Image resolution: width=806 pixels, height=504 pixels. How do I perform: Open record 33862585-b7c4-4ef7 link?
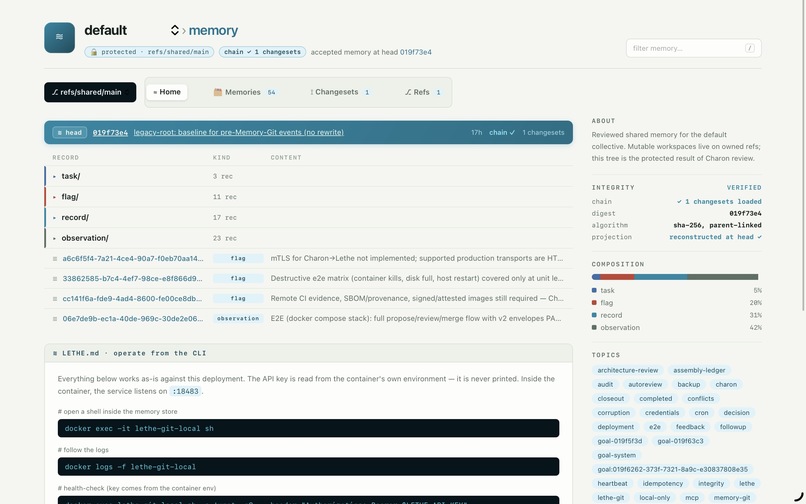132,278
